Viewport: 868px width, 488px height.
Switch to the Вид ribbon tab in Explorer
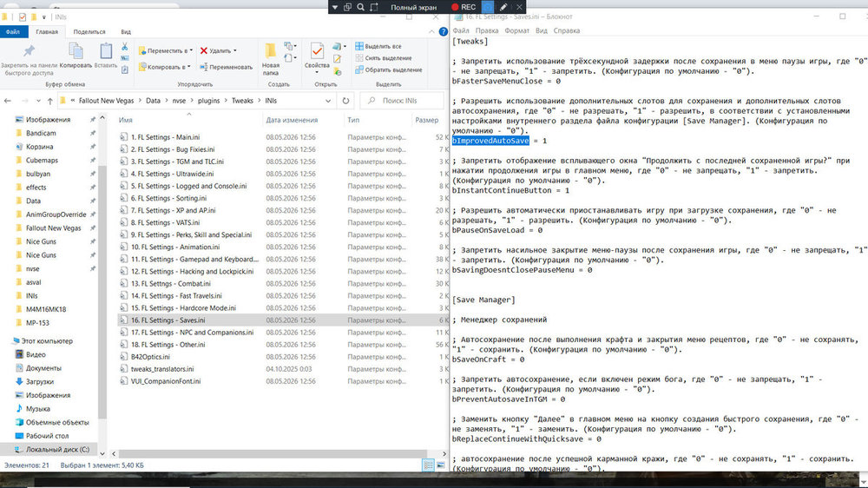(126, 31)
